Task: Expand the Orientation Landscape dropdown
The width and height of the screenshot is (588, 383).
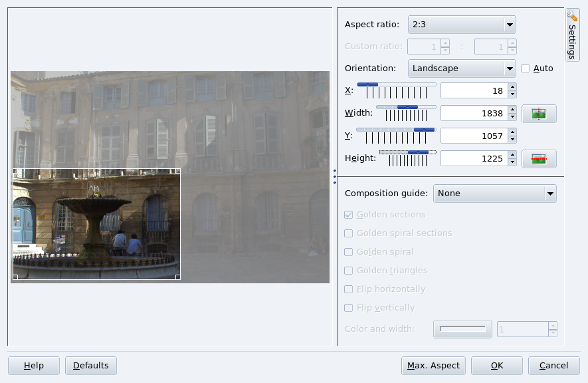Action: click(462, 68)
